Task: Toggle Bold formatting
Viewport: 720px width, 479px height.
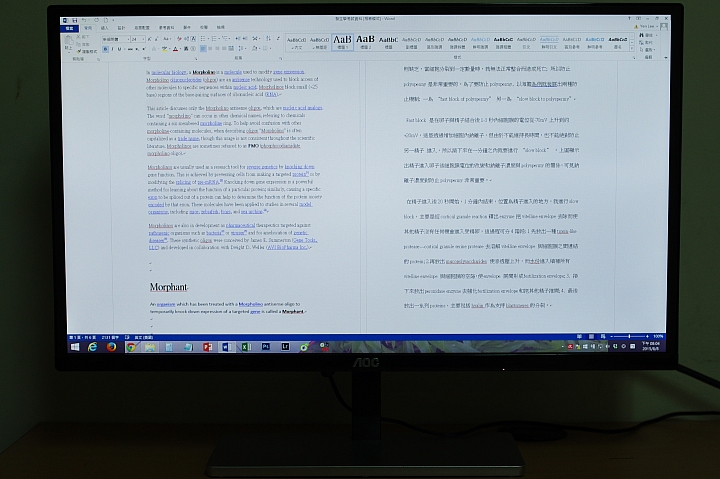Action: [x=106, y=49]
